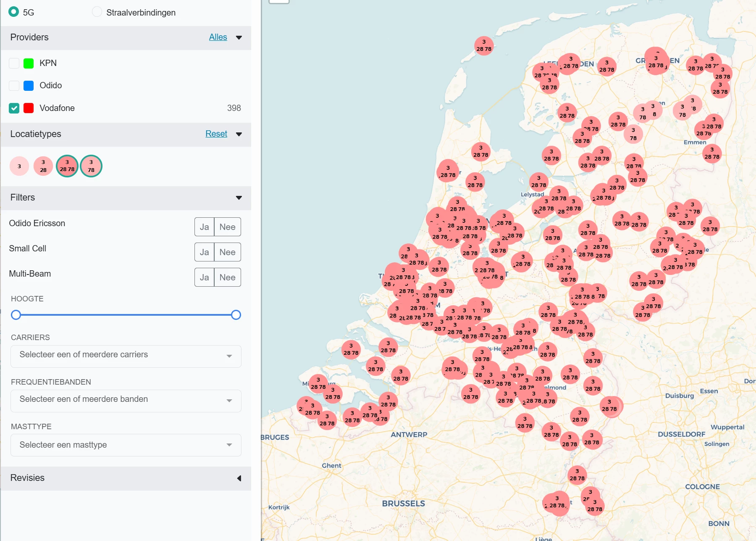Screen dimensions: 756x541
Task: Select the Straalverbindingen radio option
Action: click(x=97, y=12)
